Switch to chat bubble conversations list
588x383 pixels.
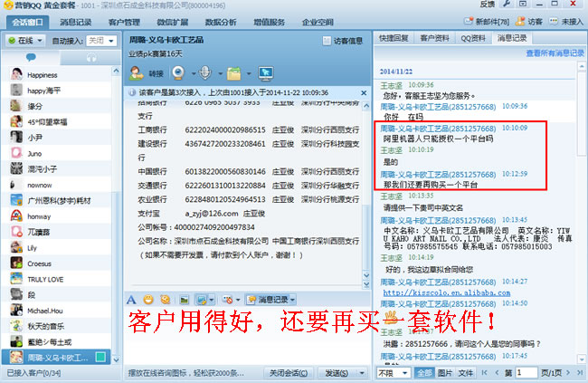(31, 57)
